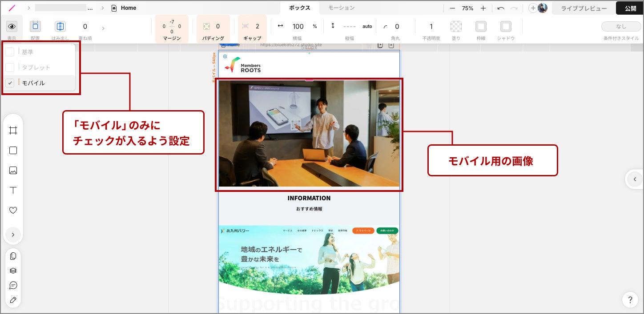Switch to the ボックス tab

[x=300, y=8]
